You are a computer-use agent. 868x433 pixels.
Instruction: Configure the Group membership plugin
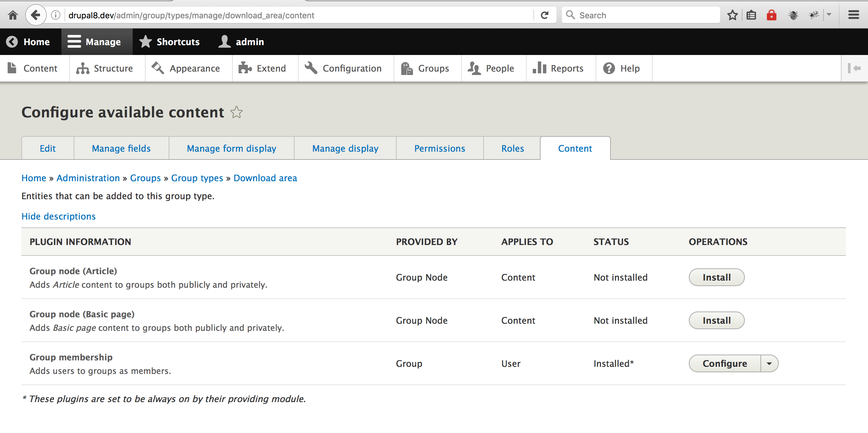[x=725, y=363]
